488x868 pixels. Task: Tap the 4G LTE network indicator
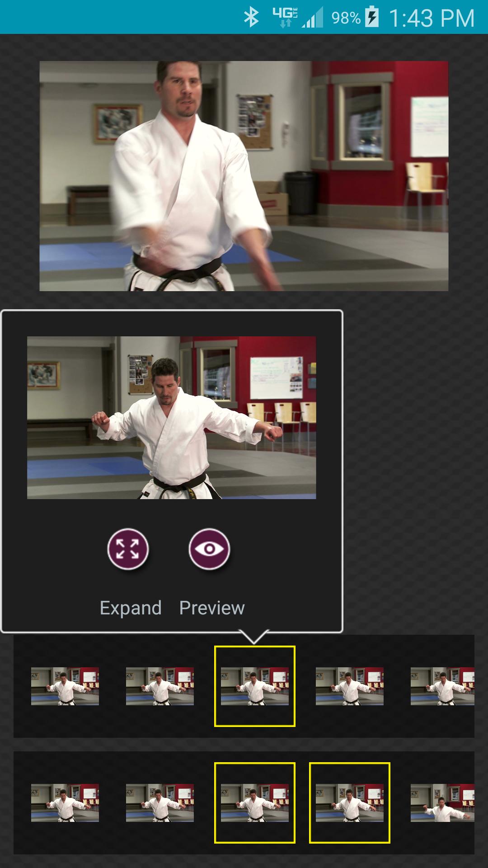(x=285, y=18)
